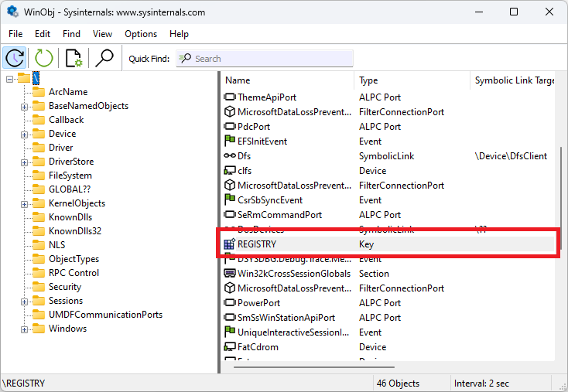Open the Options menu
The width and height of the screenshot is (568, 392).
(141, 34)
